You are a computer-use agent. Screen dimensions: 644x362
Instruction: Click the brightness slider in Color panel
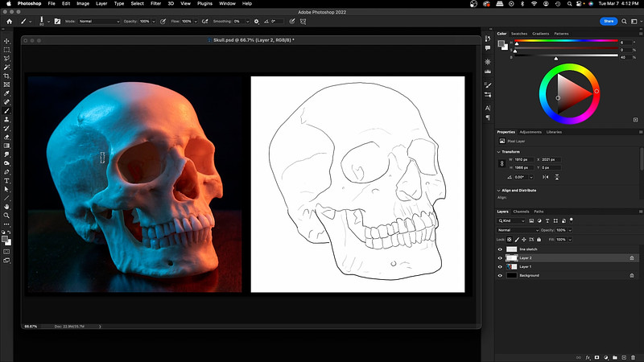[x=566, y=56]
